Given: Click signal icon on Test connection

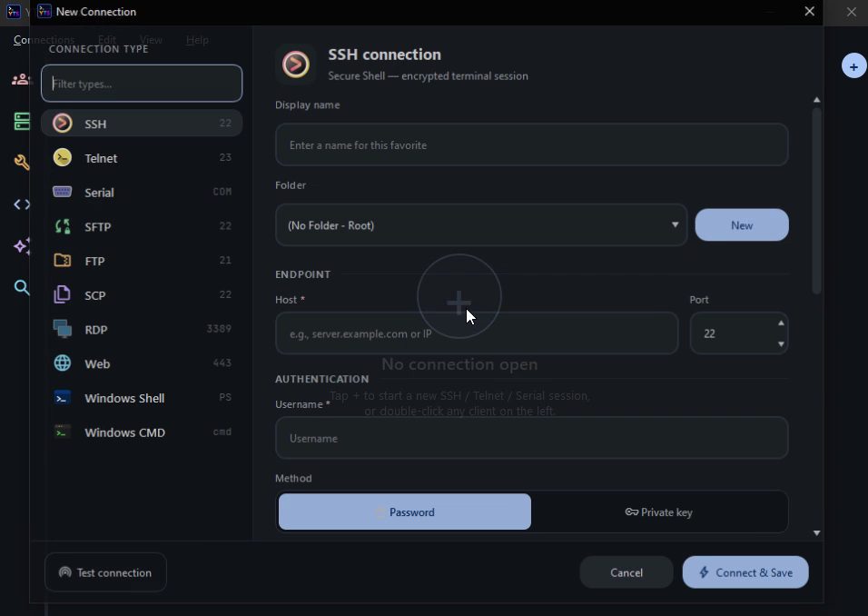Looking at the screenshot, I should tap(64, 572).
